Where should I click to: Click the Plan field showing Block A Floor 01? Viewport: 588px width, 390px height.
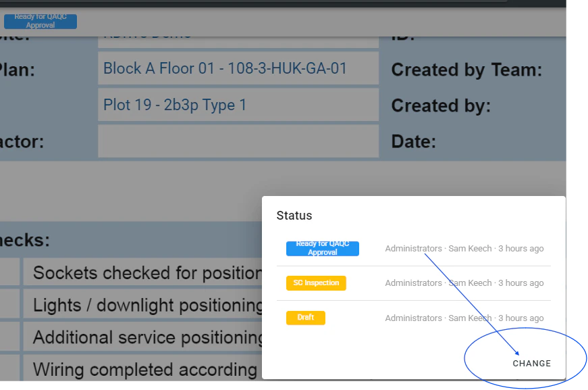238,68
